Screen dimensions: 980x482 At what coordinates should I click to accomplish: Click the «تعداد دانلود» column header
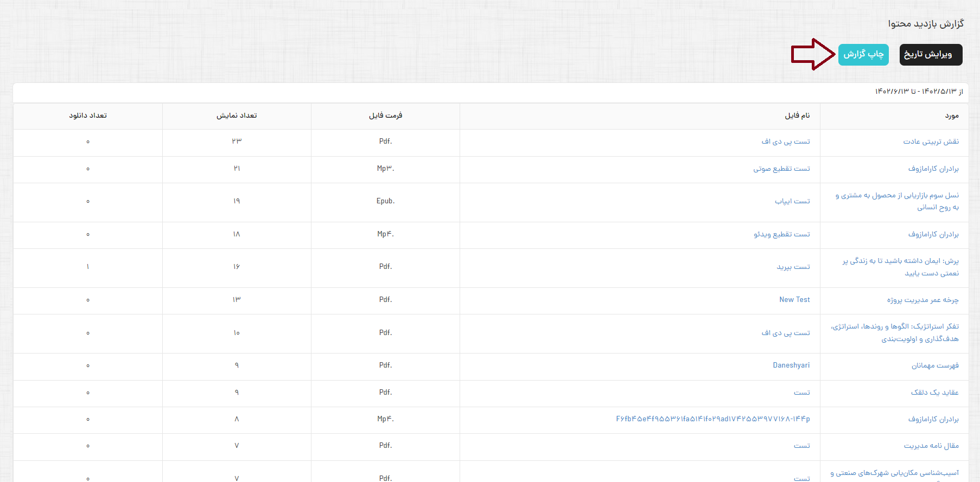pos(88,115)
